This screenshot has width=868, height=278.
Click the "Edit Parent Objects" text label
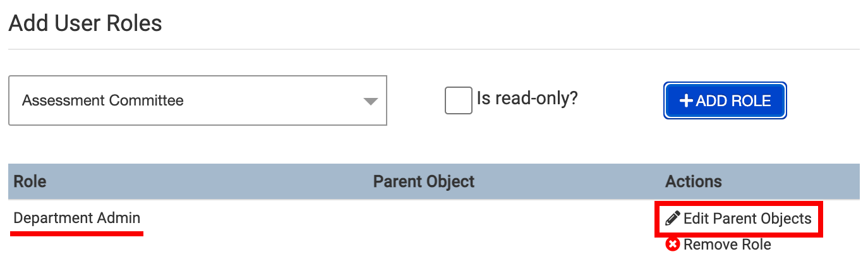point(747,219)
